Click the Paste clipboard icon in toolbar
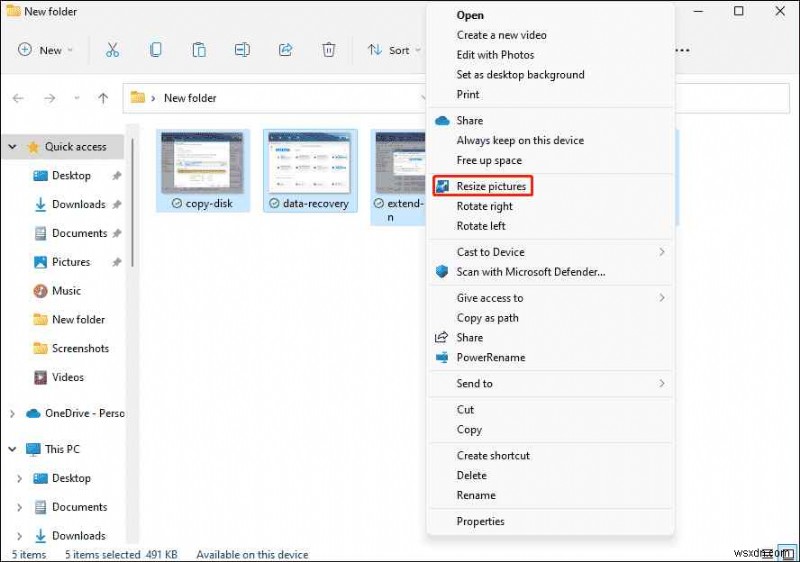The height and width of the screenshot is (562, 800). pyautogui.click(x=199, y=50)
